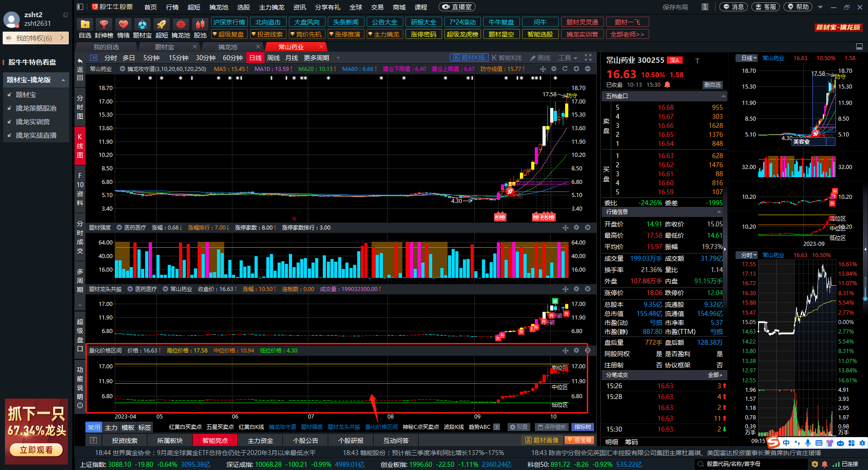Open the 超级复盘 dropdown
The image size is (868, 470).
[x=229, y=34]
